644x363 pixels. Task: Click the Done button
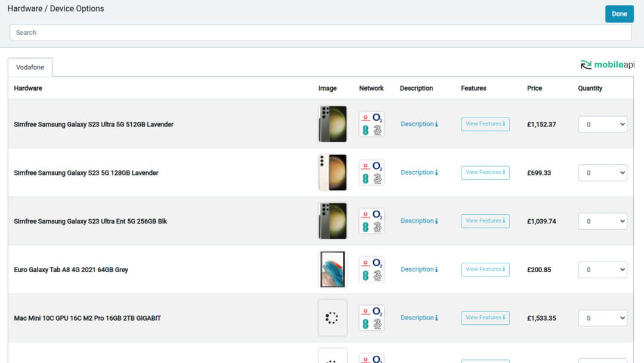pyautogui.click(x=619, y=14)
